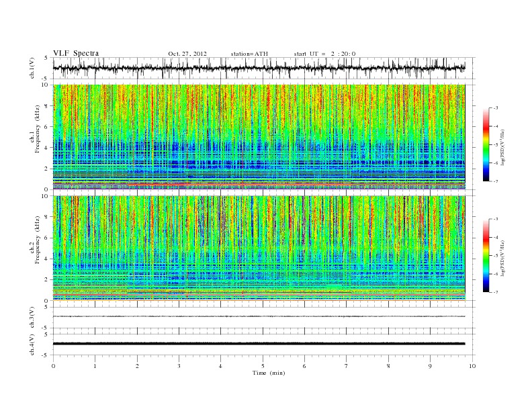Click the "-7" label on ch.1 color bar

tap(496, 181)
